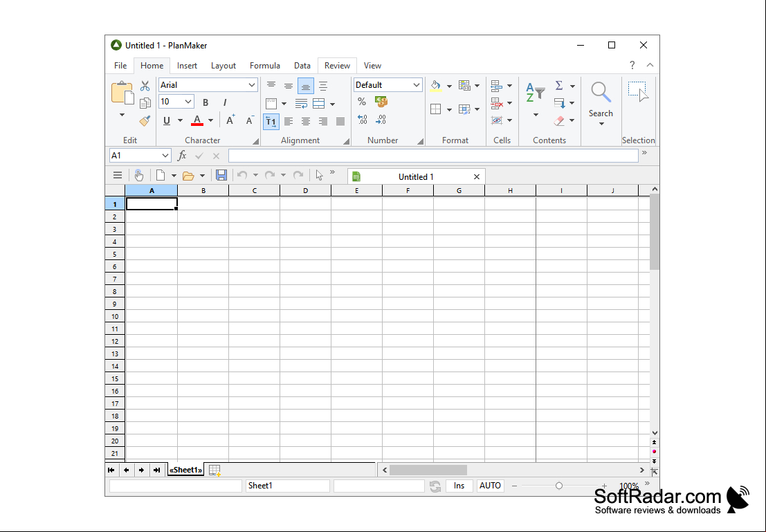Image resolution: width=766 pixels, height=532 pixels.
Task: Switch to the Insert ribbon tab
Action: pos(187,66)
